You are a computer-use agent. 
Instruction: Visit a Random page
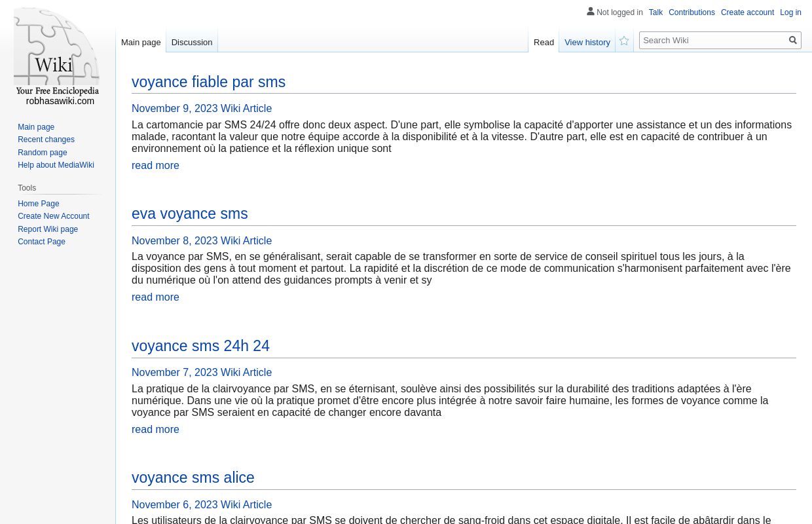pyautogui.click(x=42, y=152)
